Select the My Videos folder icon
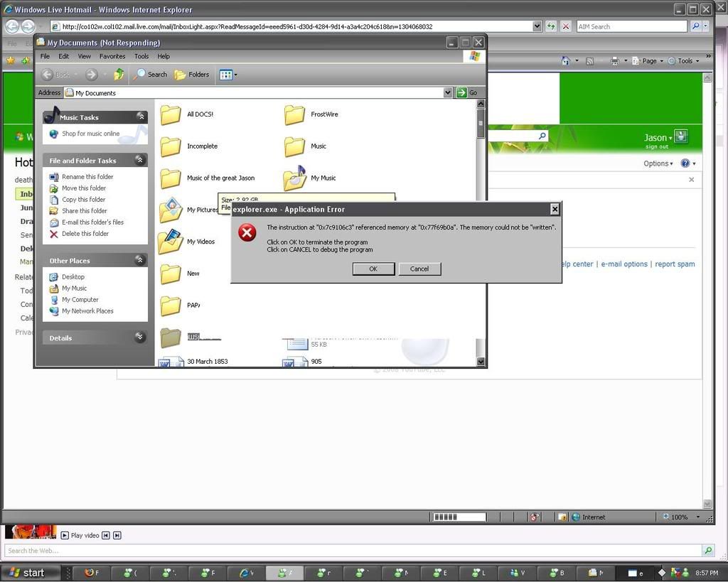 (171, 242)
